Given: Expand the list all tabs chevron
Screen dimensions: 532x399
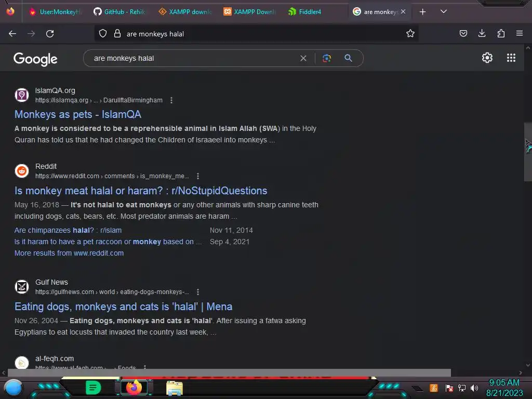Looking at the screenshot, I should (444, 11).
